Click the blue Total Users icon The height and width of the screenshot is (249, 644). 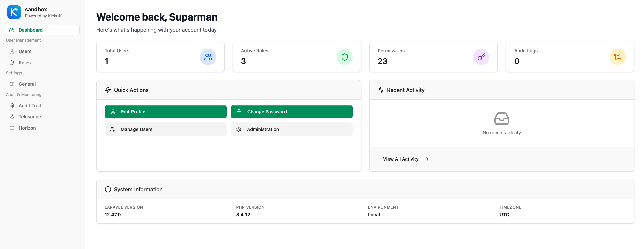click(208, 57)
